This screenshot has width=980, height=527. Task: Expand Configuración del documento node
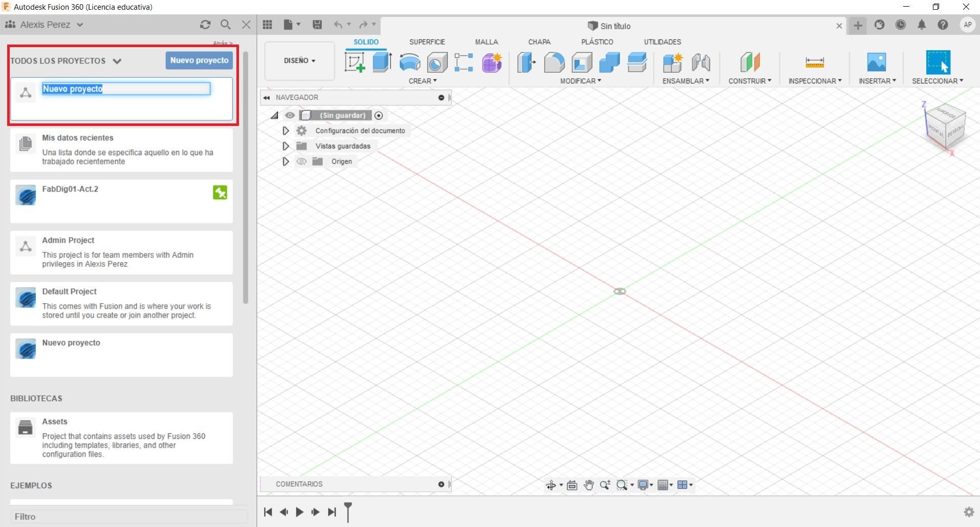(286, 131)
